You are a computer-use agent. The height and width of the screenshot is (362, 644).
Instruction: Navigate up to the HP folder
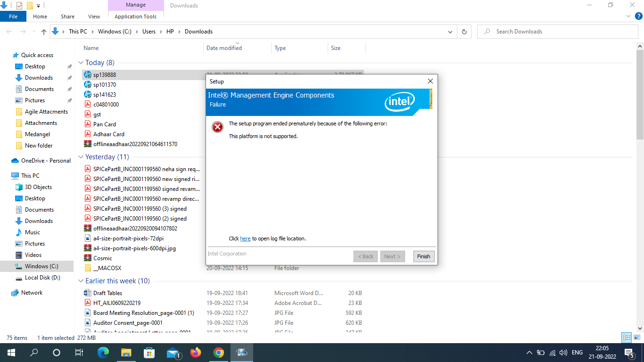(x=43, y=31)
